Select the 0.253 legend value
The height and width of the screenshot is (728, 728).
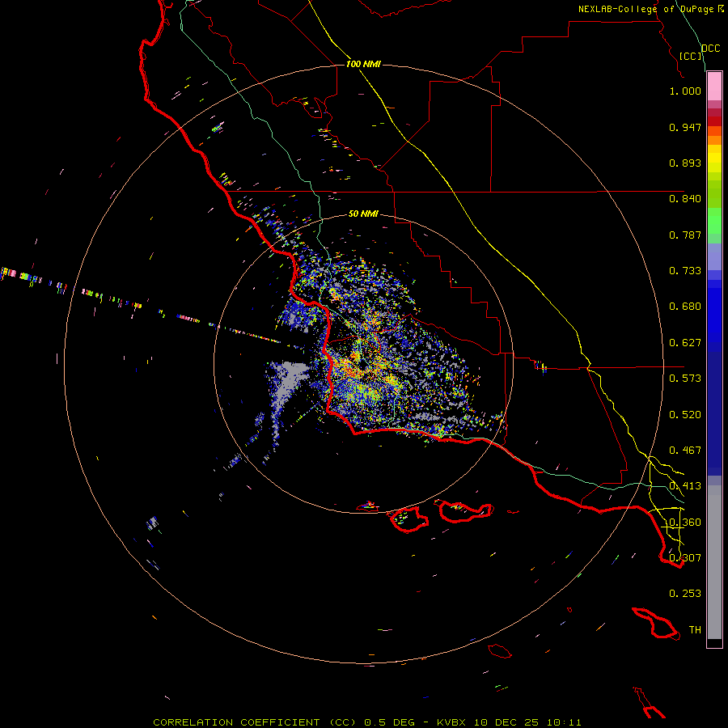pyautogui.click(x=685, y=594)
